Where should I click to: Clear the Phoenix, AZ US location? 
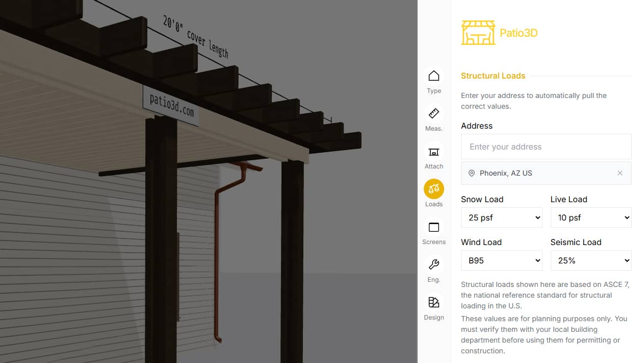pyautogui.click(x=620, y=173)
